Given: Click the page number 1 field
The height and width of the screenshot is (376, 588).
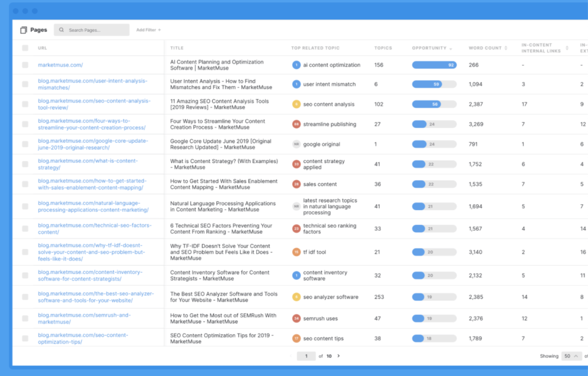Looking at the screenshot, I should coord(306,356).
